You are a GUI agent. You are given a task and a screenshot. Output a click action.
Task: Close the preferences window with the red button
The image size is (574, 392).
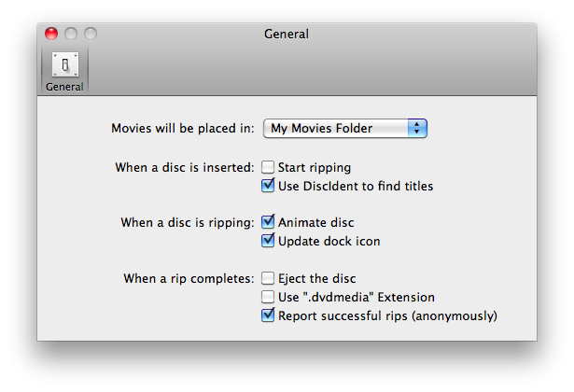51,34
